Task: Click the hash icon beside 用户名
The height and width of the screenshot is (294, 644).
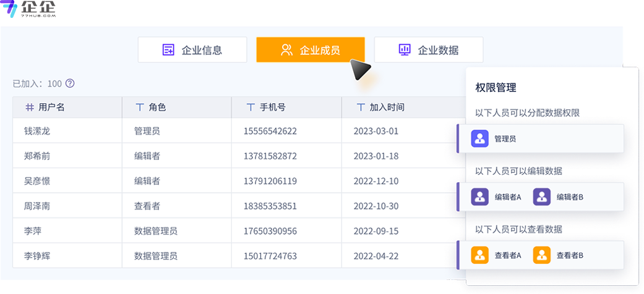Action: pyautogui.click(x=29, y=107)
